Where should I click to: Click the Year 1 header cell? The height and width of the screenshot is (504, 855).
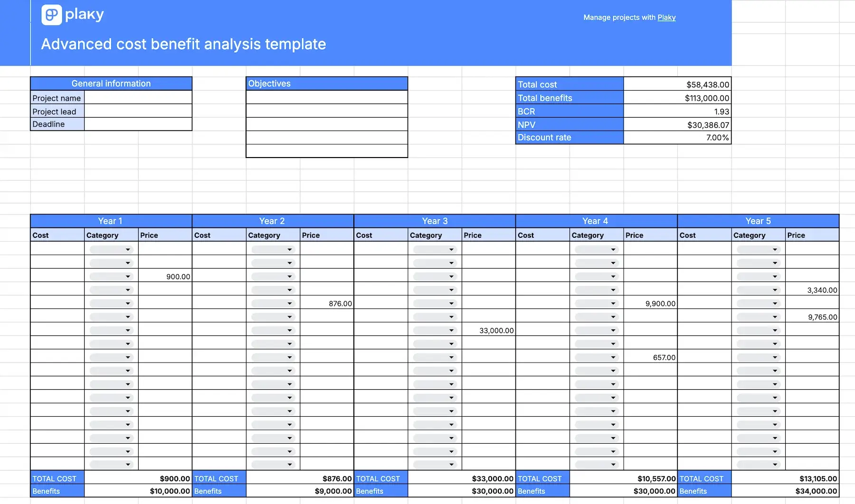(111, 221)
